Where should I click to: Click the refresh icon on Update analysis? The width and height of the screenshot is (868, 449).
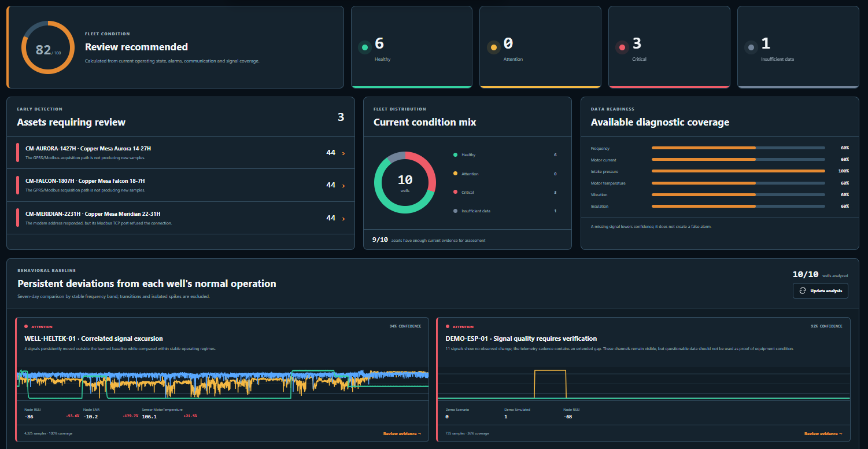click(803, 290)
